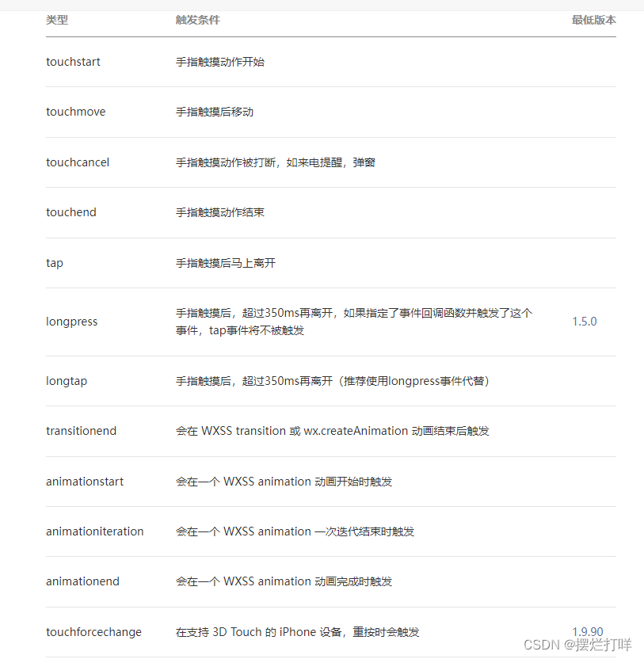
Task: Select the animationend event name
Action: coord(82,581)
